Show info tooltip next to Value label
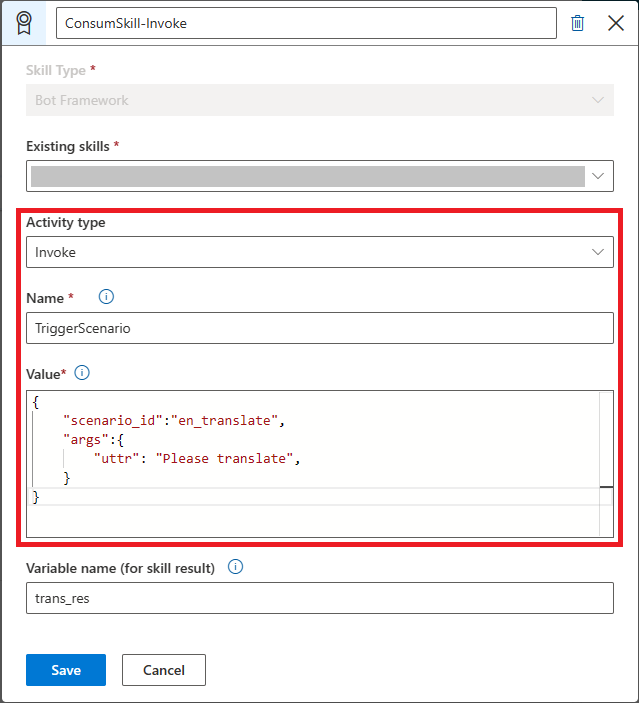 tap(83, 373)
